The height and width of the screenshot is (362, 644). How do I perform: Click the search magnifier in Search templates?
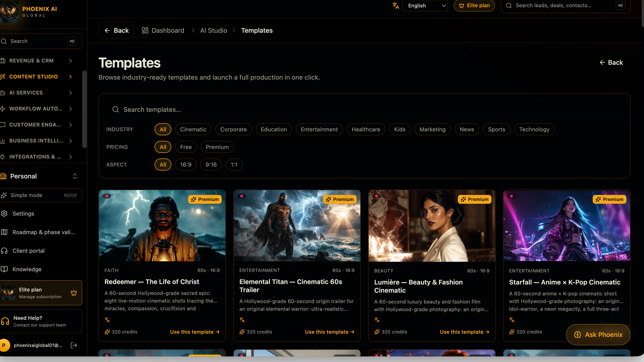point(116,110)
